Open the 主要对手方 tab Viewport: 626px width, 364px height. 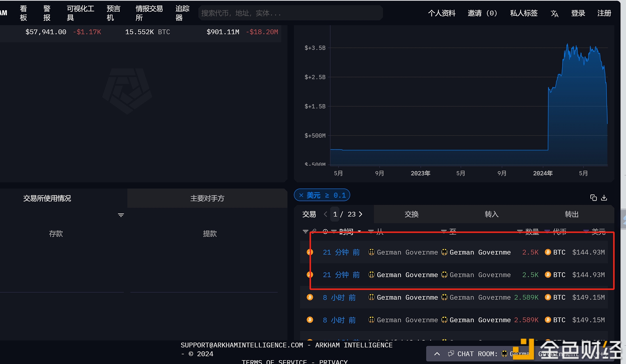click(207, 199)
